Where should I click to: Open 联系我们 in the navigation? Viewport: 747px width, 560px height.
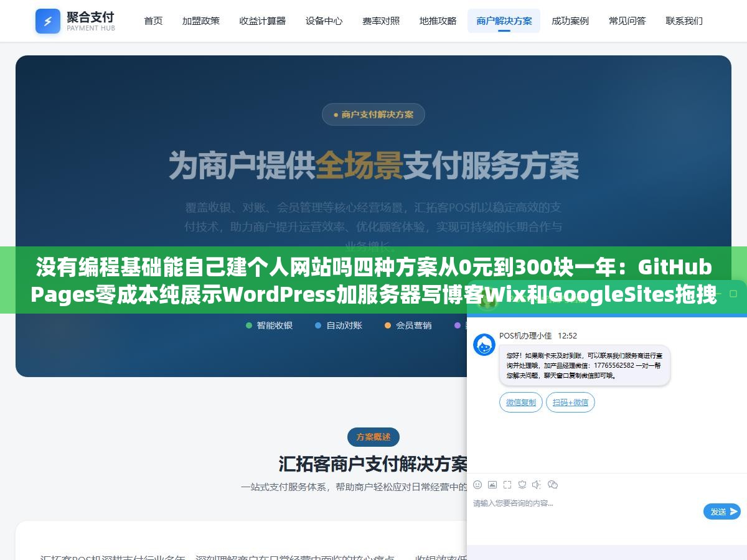click(x=684, y=21)
